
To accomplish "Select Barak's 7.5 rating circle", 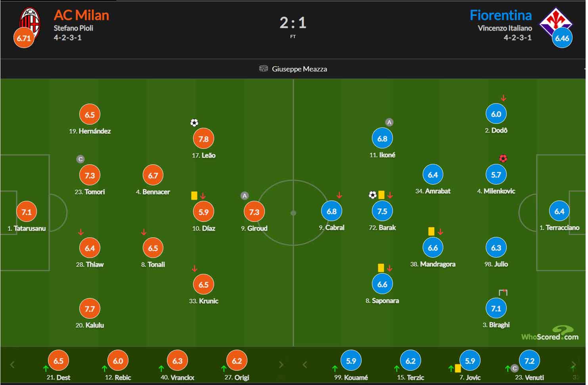I will coord(382,211).
